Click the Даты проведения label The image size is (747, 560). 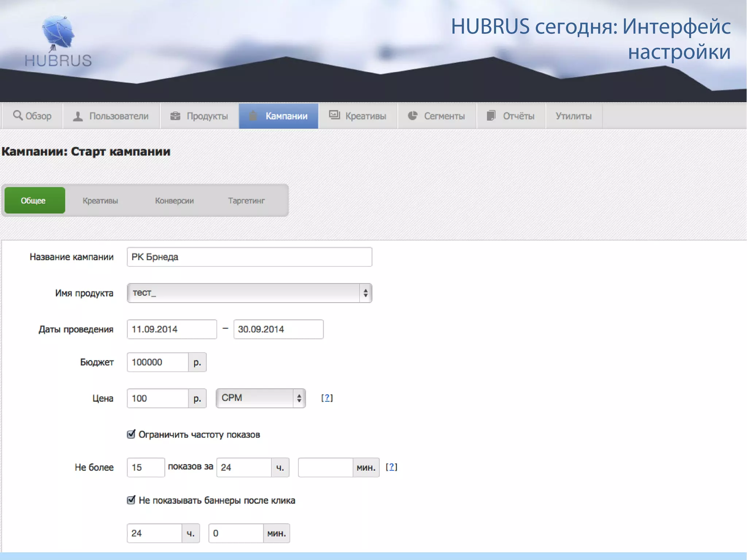76,329
